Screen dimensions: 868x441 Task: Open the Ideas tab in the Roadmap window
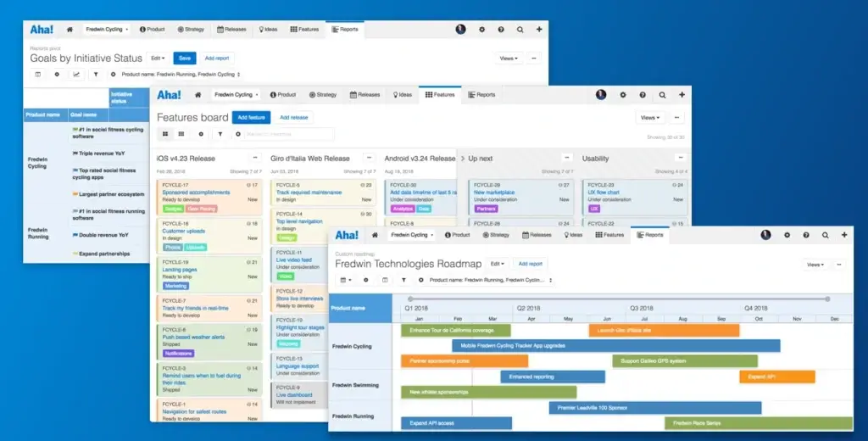pyautogui.click(x=573, y=235)
